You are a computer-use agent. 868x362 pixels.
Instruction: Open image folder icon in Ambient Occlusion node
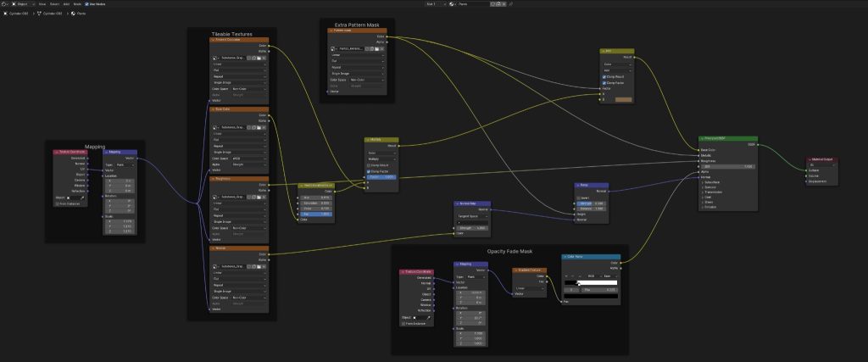tap(259, 58)
